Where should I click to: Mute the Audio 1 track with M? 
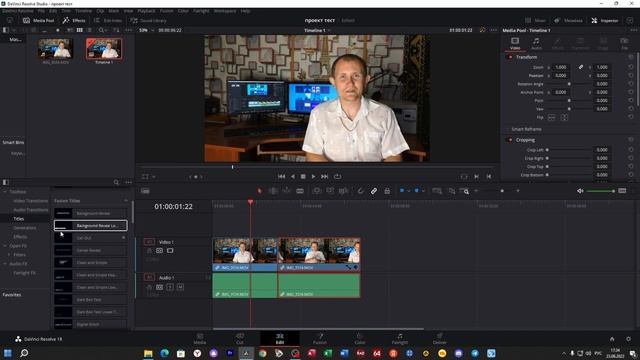pyautogui.click(x=180, y=287)
